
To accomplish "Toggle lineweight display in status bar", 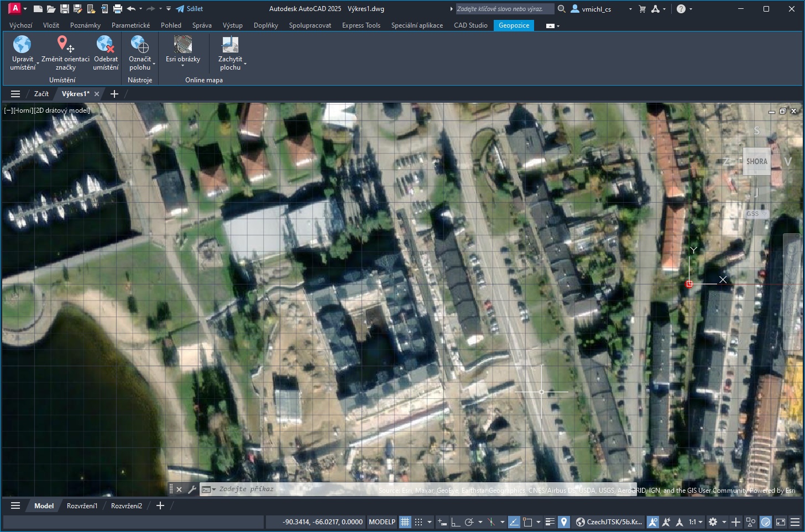I will 550,522.
